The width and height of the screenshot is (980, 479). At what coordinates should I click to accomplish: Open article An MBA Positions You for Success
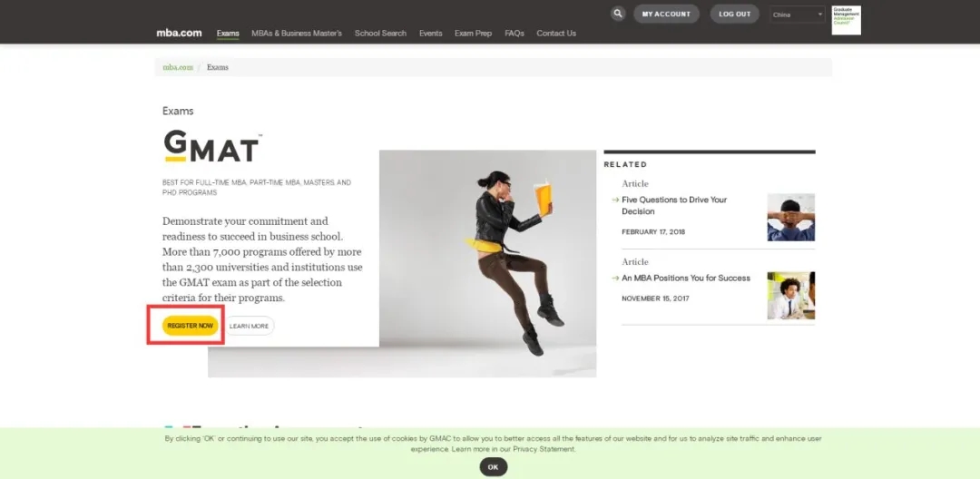click(686, 278)
